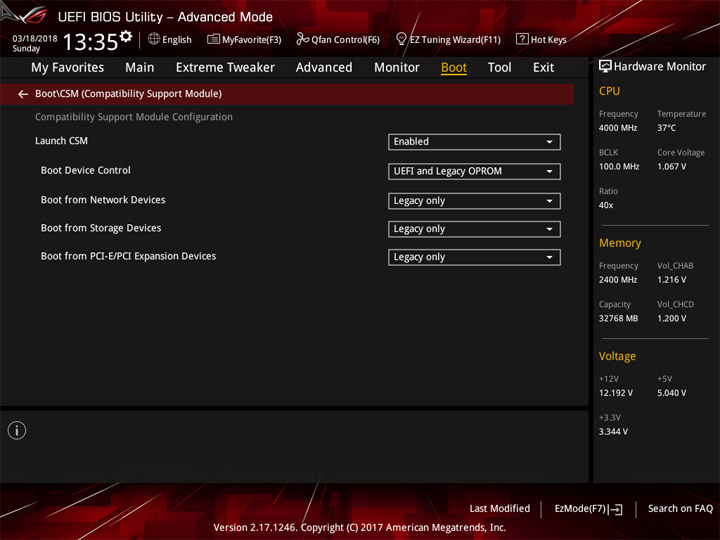Click the 32768 MB capacity value
The height and width of the screenshot is (540, 720).
618,318
